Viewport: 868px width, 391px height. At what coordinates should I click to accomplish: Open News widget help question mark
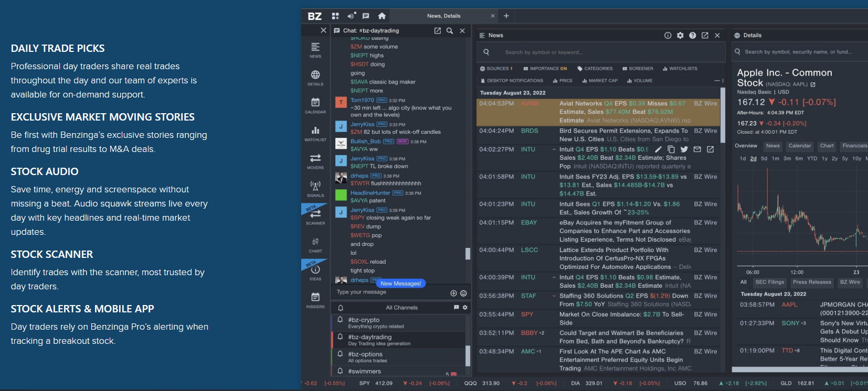click(693, 35)
